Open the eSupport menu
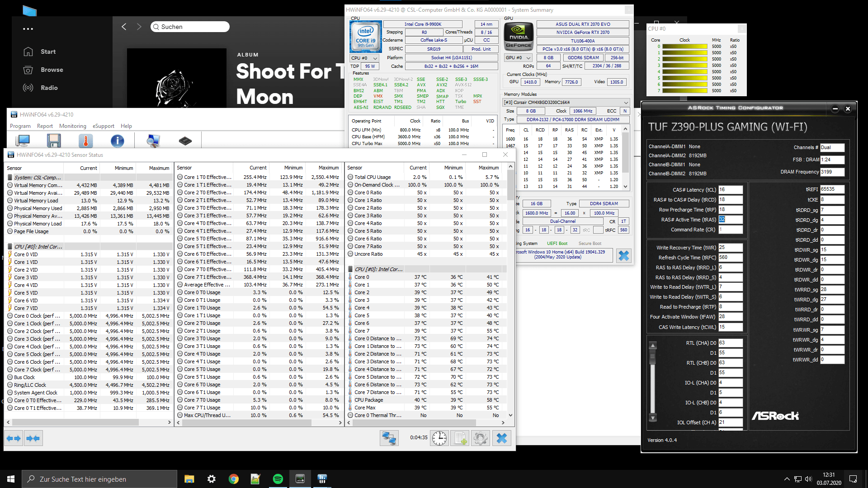The image size is (868, 488). 104,126
